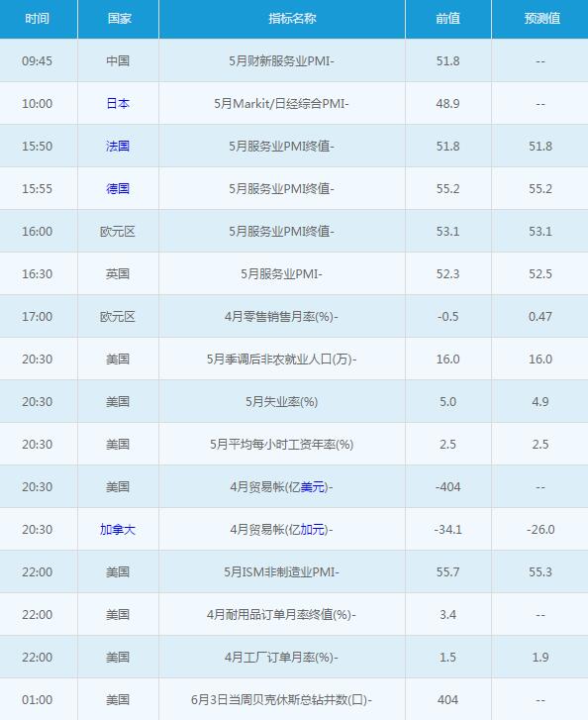Open the 法国 country link

pyautogui.click(x=118, y=146)
